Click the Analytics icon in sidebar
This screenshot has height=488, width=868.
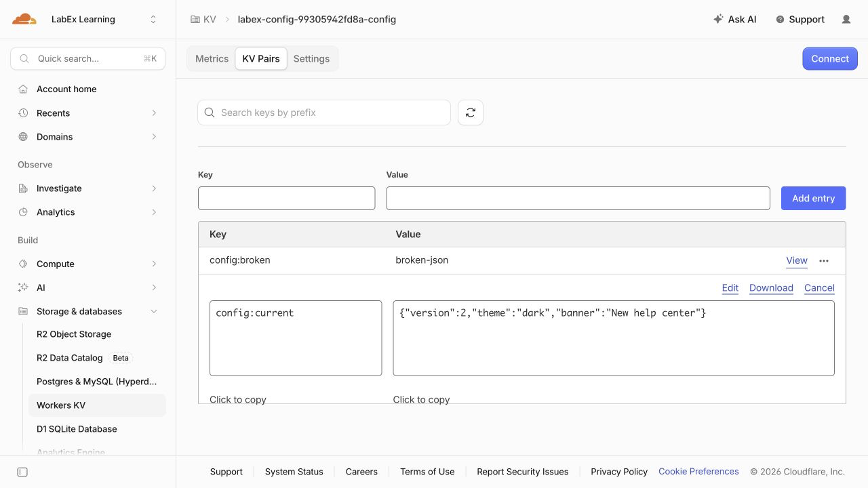[x=23, y=212]
